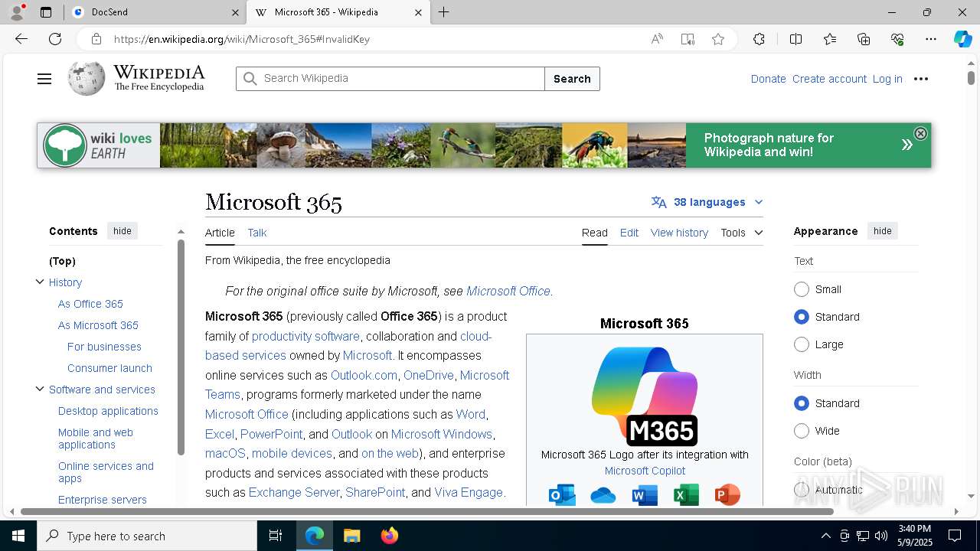Viewport: 980px width, 551px height.
Task: Open browser Extensions puzzle icon
Action: [759, 39]
